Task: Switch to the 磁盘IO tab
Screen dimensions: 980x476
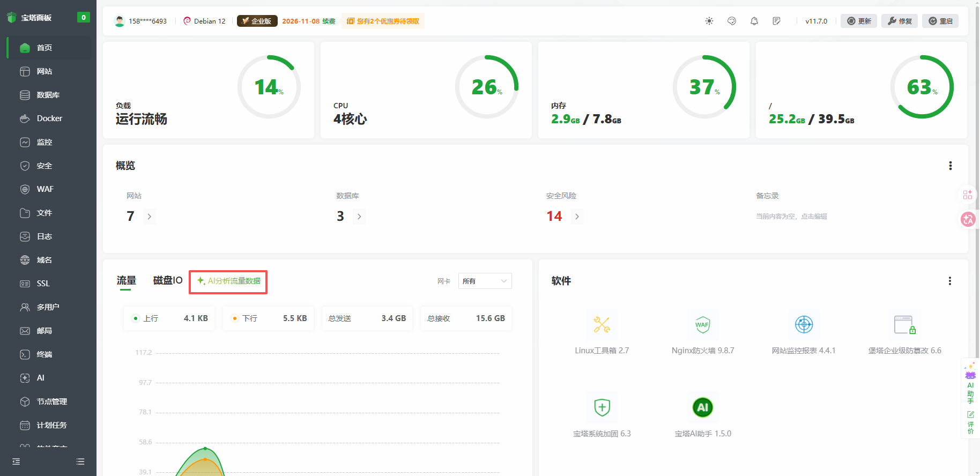Action: coord(168,280)
